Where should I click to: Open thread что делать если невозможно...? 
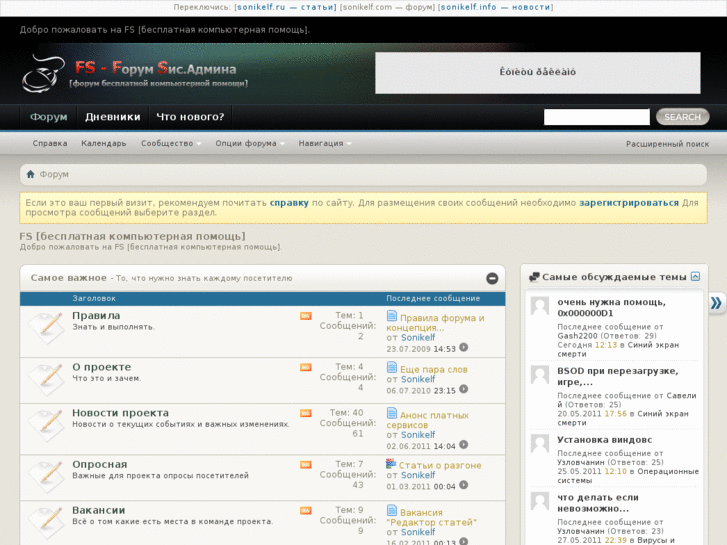click(x=598, y=503)
